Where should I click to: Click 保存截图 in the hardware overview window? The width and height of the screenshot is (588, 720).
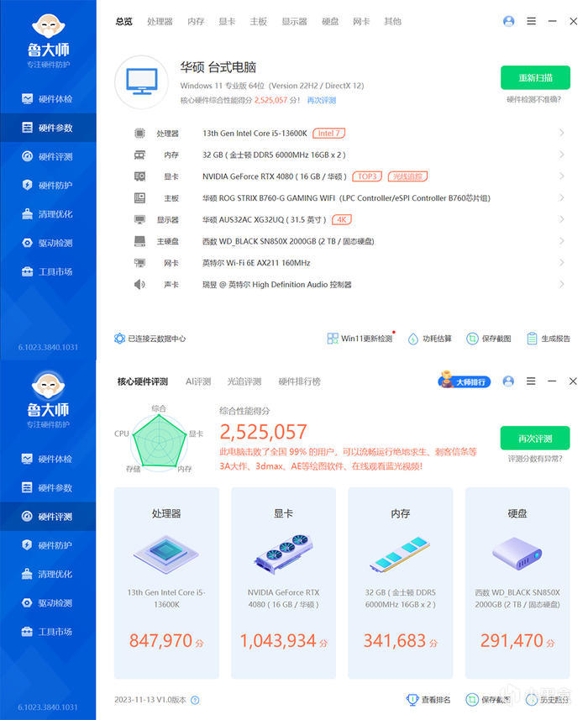(488, 339)
